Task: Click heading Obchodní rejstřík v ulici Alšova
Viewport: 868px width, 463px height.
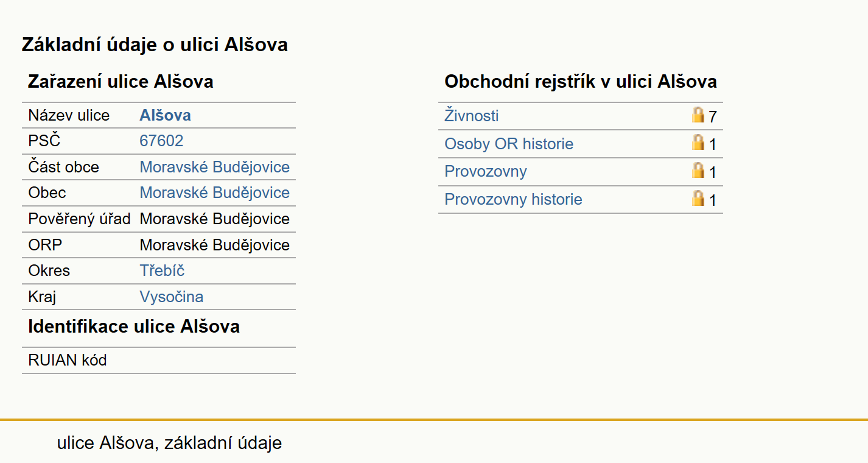Action: click(581, 82)
